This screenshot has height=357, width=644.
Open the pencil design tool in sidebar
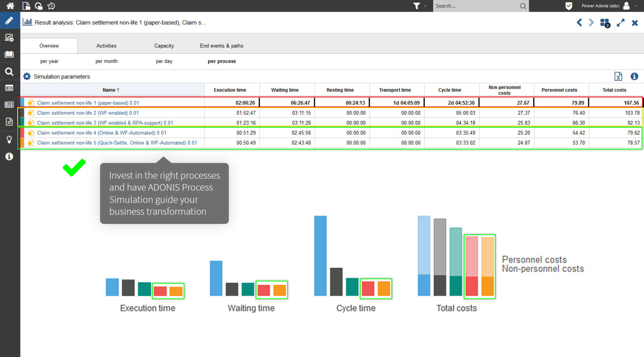(9, 21)
